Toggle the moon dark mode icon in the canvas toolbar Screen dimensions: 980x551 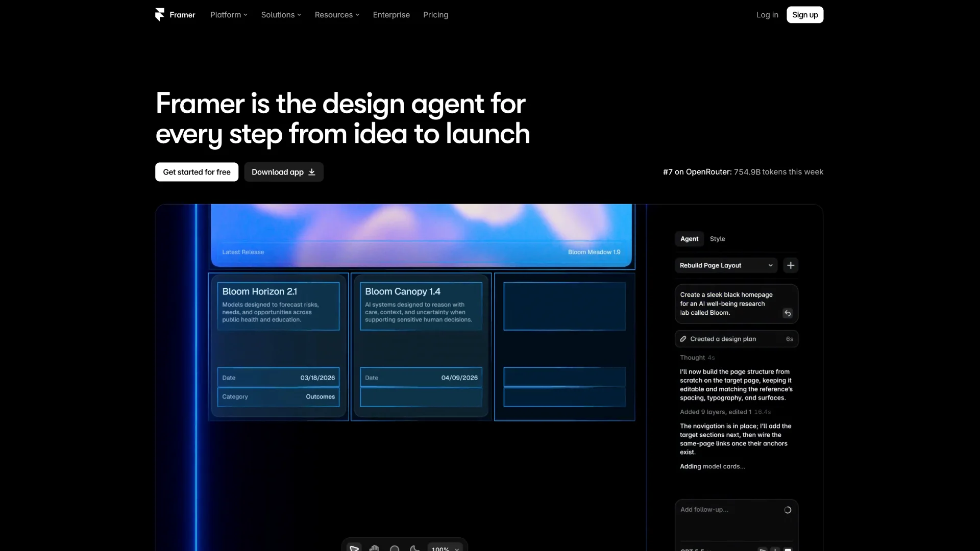[414, 548]
